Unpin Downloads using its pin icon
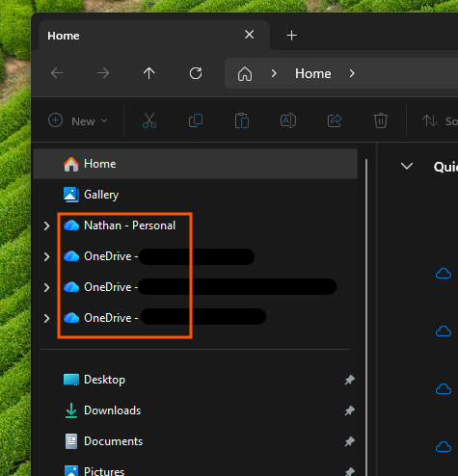The height and width of the screenshot is (476, 458). tap(350, 410)
